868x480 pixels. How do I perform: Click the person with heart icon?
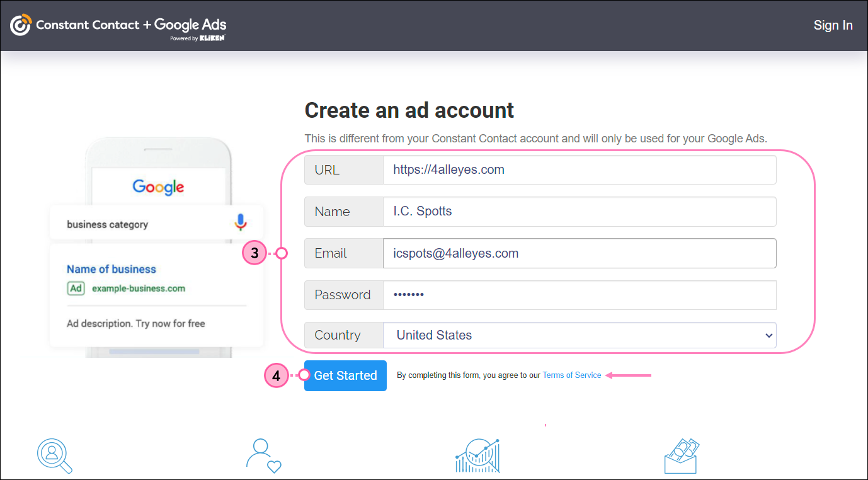(263, 455)
